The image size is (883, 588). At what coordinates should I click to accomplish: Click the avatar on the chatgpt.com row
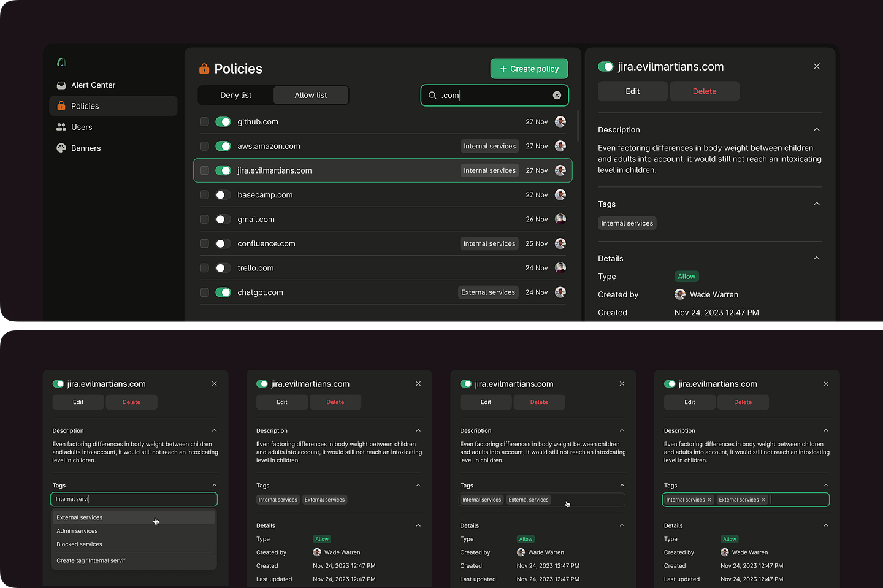[560, 292]
